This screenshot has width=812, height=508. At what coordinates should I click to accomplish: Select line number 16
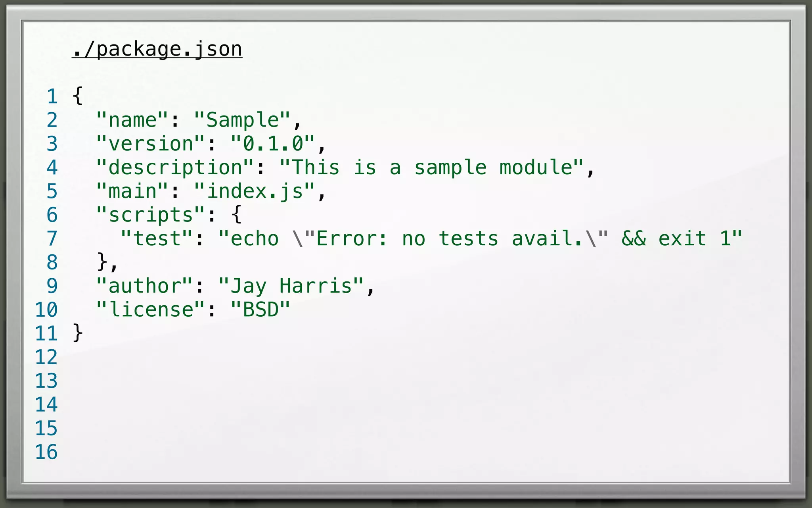pos(46,452)
